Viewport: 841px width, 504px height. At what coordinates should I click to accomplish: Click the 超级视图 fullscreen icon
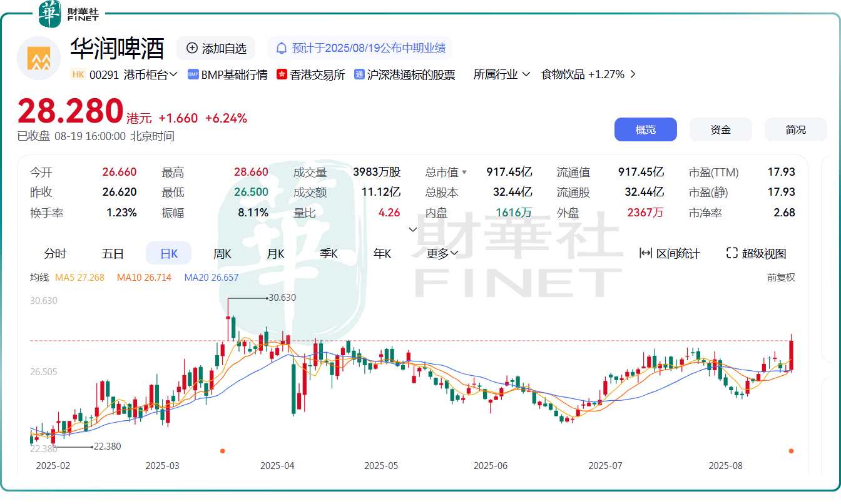732,253
